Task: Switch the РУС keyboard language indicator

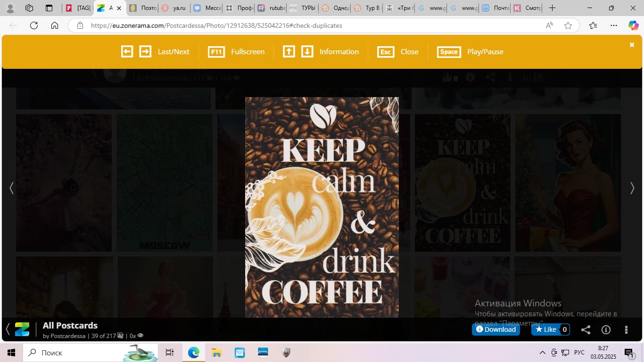Action: click(579, 353)
